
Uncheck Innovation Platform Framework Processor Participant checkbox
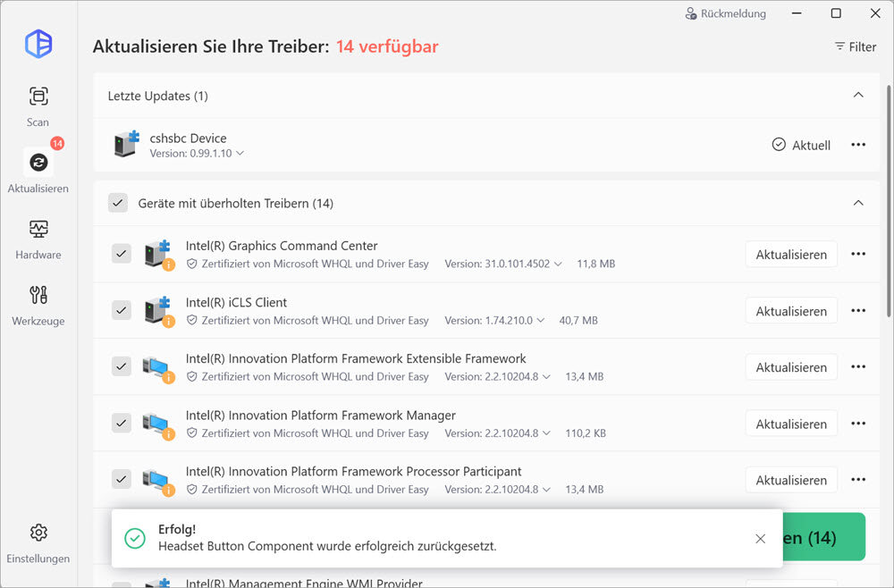pyautogui.click(x=122, y=479)
